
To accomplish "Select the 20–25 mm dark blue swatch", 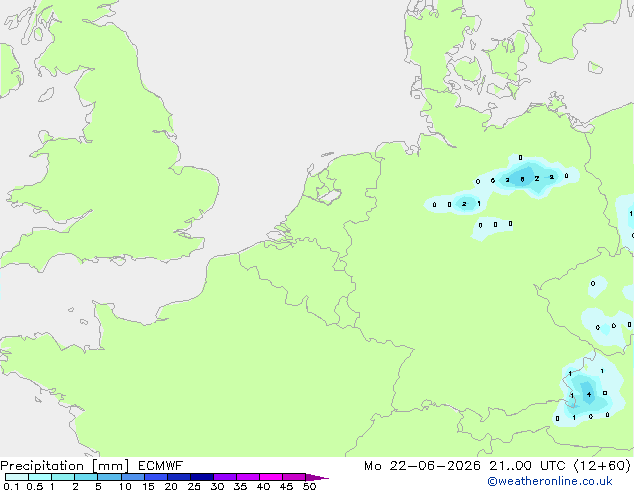I will pos(179,477).
